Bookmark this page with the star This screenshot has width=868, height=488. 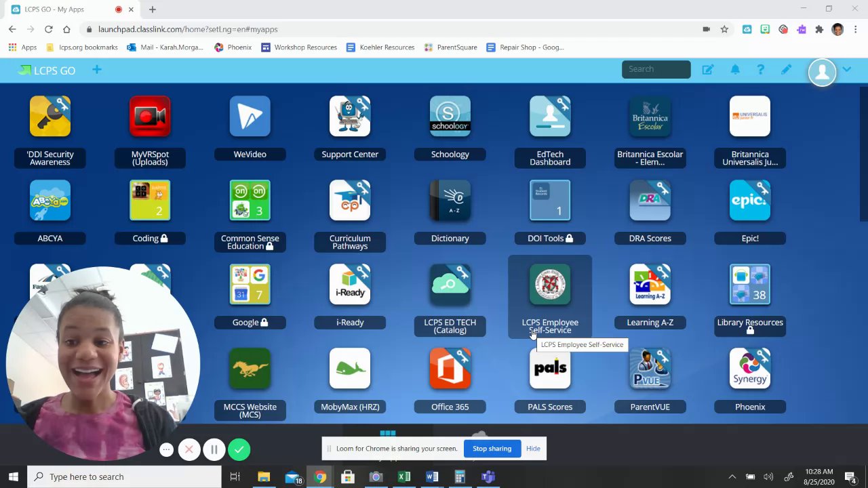[724, 29]
